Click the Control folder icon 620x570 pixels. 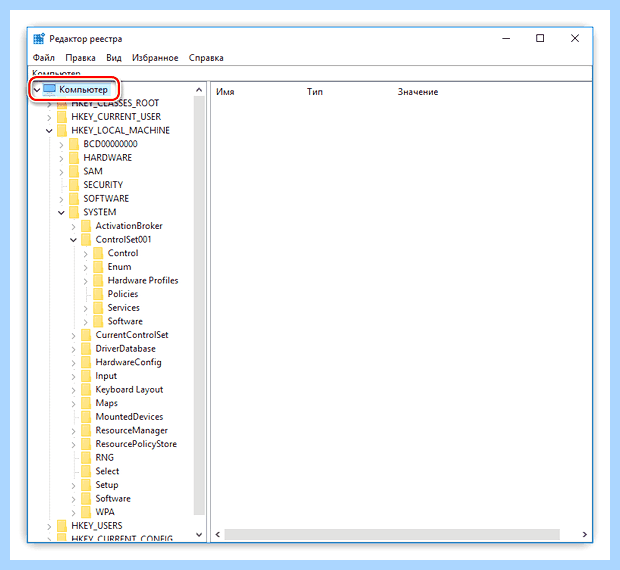coord(98,253)
